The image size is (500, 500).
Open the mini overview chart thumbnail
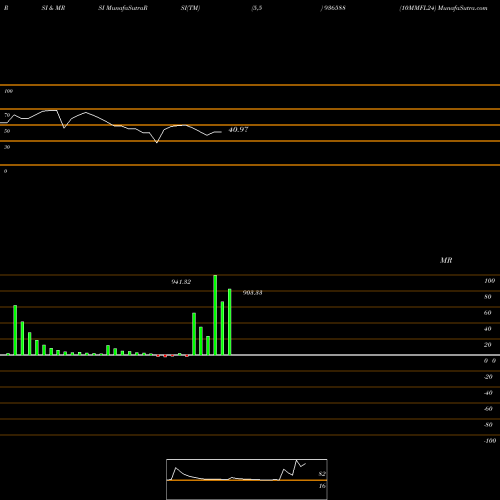(x=247, y=479)
